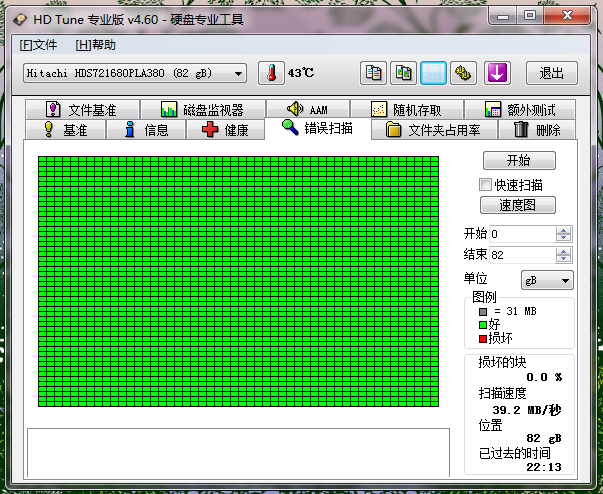
Task: Click the 39.2 MB/秒 scan speed value
Action: (526, 410)
